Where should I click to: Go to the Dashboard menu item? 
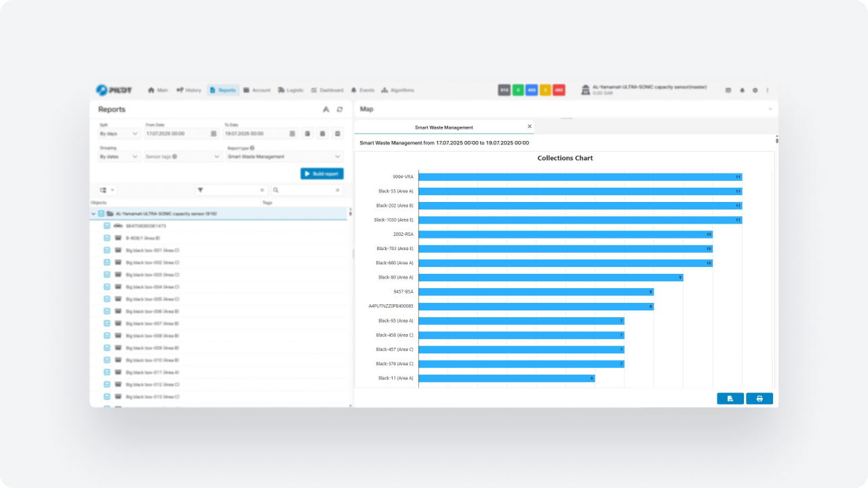pos(327,90)
